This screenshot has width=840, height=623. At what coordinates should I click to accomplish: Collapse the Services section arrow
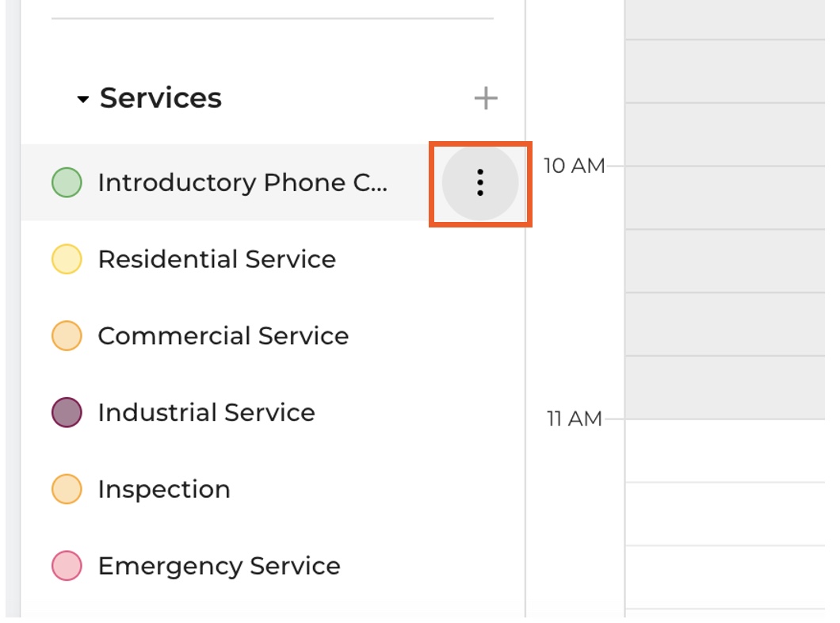coord(82,100)
